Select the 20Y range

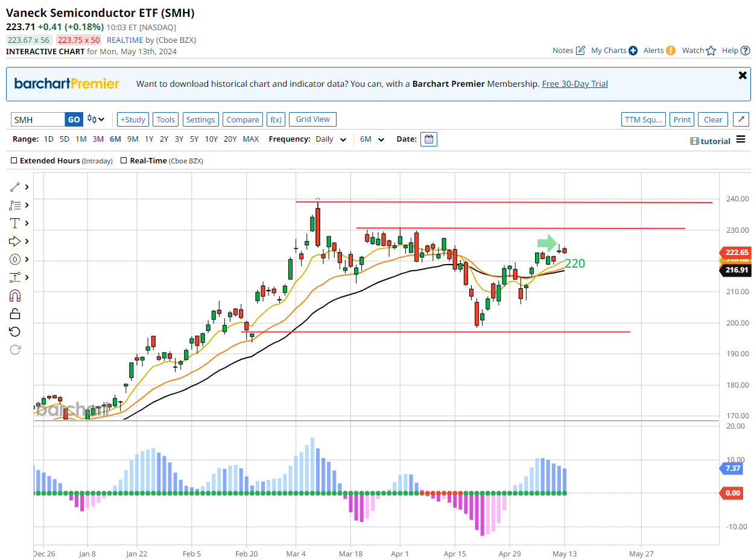coord(230,139)
